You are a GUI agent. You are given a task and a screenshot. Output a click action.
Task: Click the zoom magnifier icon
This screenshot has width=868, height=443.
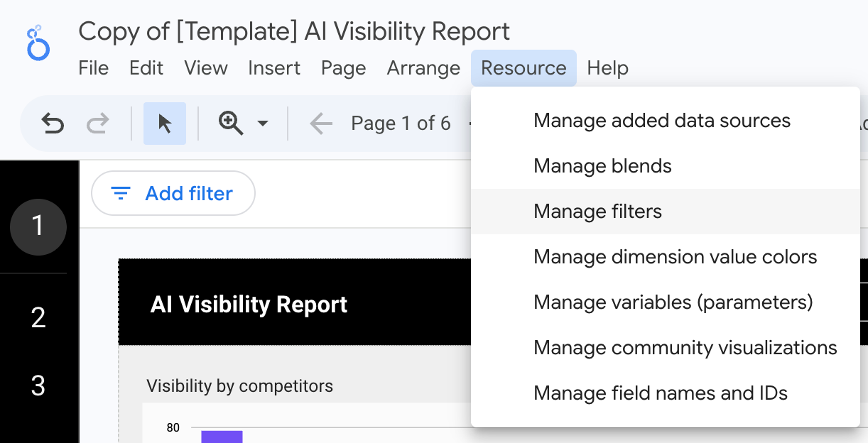[232, 124]
